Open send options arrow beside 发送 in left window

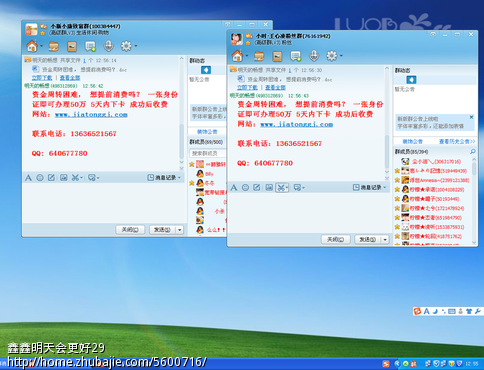click(x=180, y=230)
